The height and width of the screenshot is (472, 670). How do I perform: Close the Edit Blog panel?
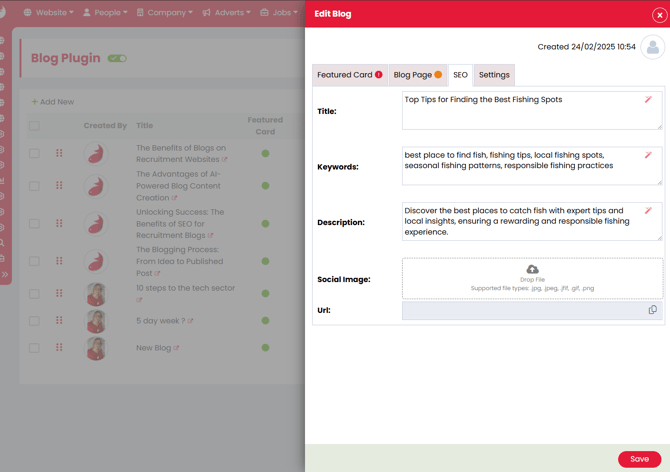pos(659,15)
